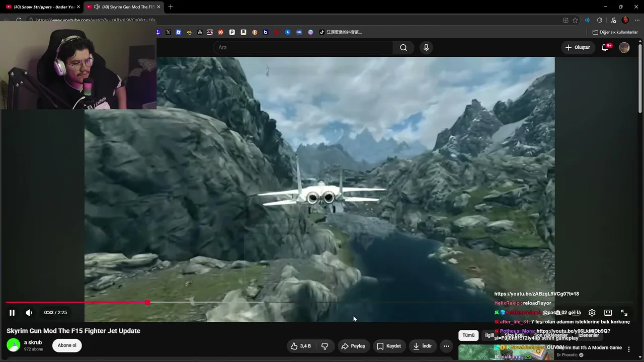Viewport: 644px width, 362px height.
Task: Mute tab using the tab speaker icon
Action: point(96,7)
